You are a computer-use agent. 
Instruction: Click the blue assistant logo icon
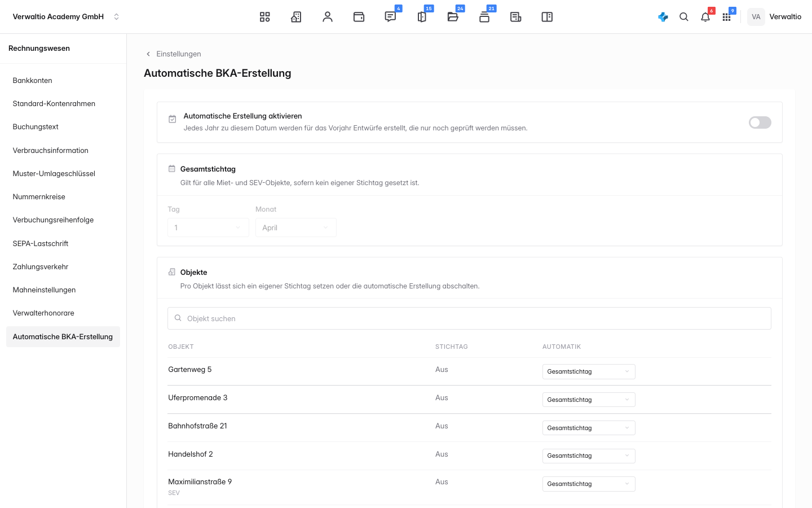(x=663, y=17)
